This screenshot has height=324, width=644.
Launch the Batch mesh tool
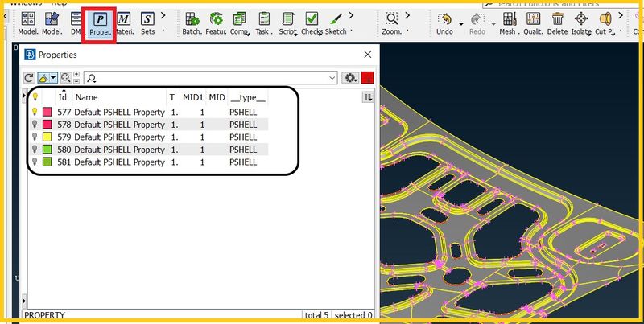click(x=192, y=23)
